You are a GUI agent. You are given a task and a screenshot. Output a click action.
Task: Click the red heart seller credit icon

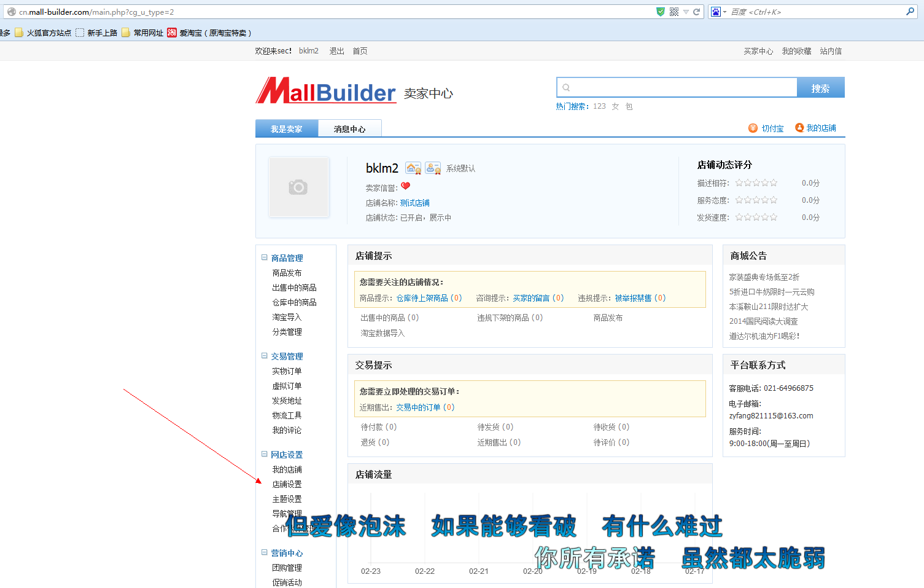coord(405,186)
